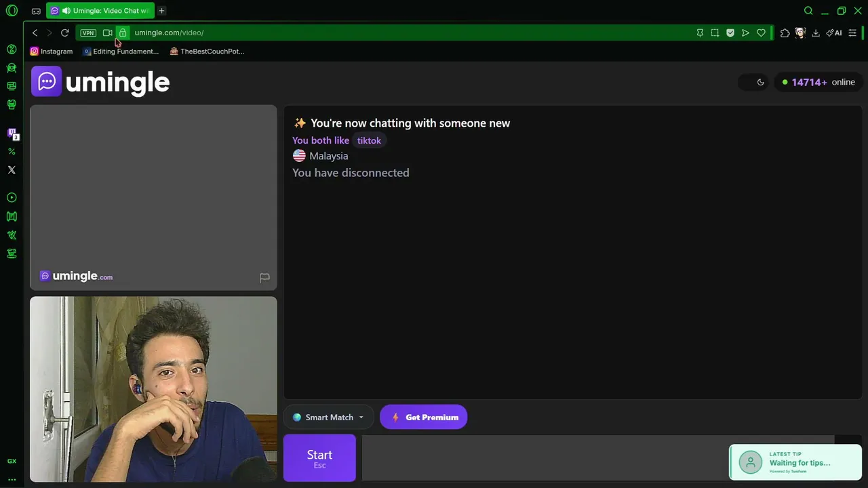Open the sidebar three-dots menu
Viewport: 868px width, 488px height.
click(12, 479)
